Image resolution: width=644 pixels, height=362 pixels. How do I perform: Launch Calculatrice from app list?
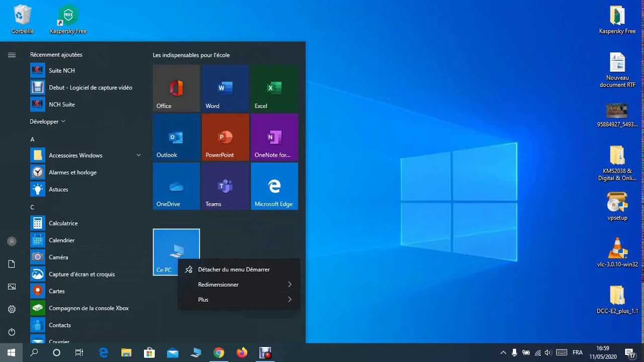[x=86, y=223]
